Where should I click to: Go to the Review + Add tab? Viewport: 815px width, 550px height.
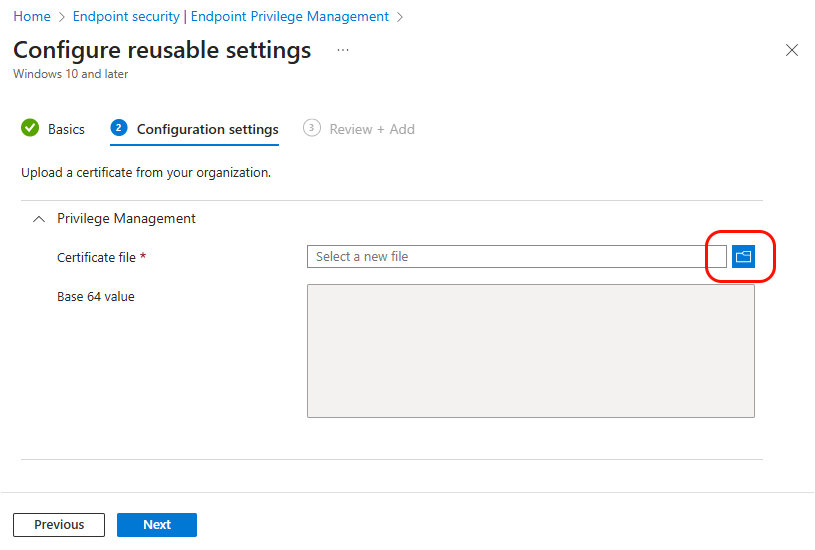point(372,129)
